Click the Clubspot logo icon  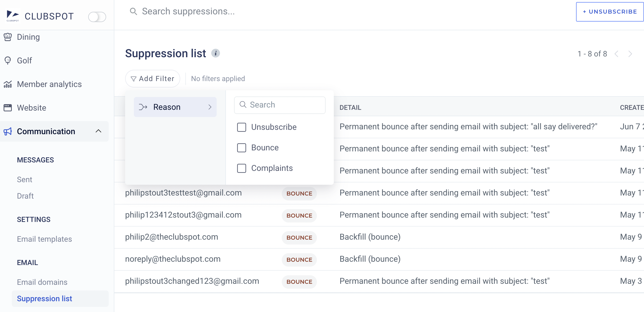tap(13, 16)
